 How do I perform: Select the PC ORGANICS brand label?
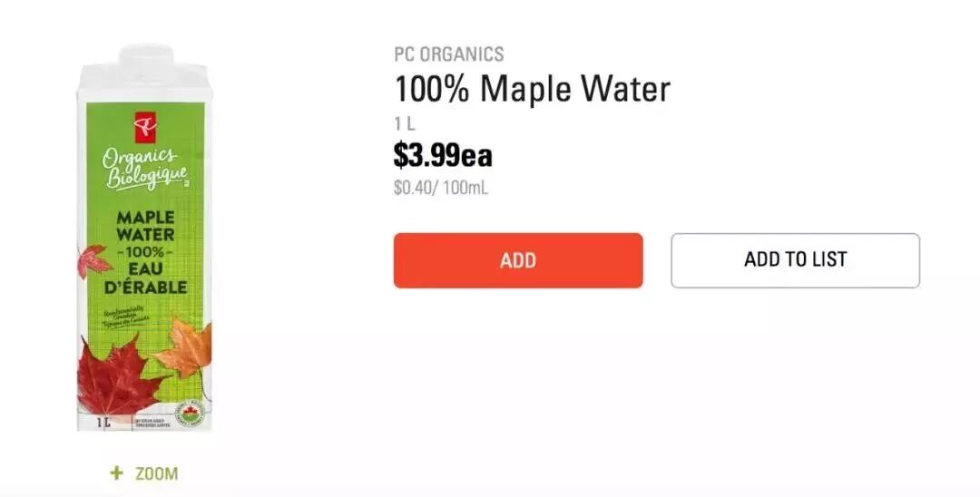pos(448,54)
